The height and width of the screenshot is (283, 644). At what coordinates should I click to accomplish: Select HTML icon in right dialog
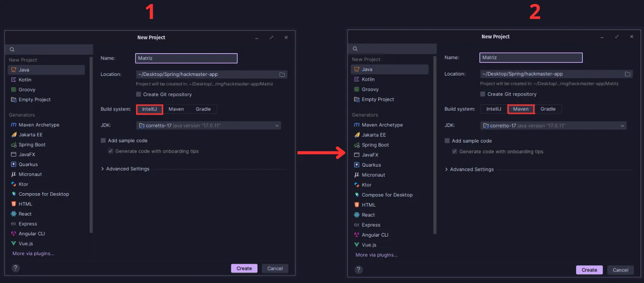coord(357,205)
